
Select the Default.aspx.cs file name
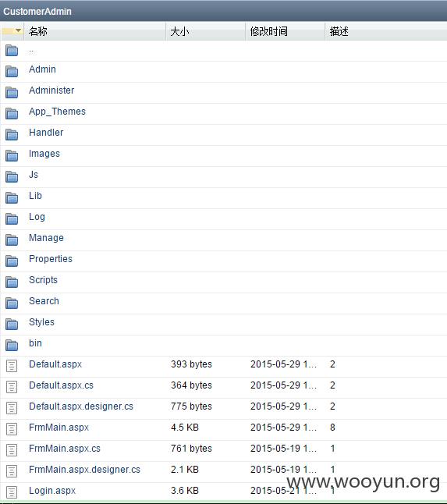click(x=61, y=385)
